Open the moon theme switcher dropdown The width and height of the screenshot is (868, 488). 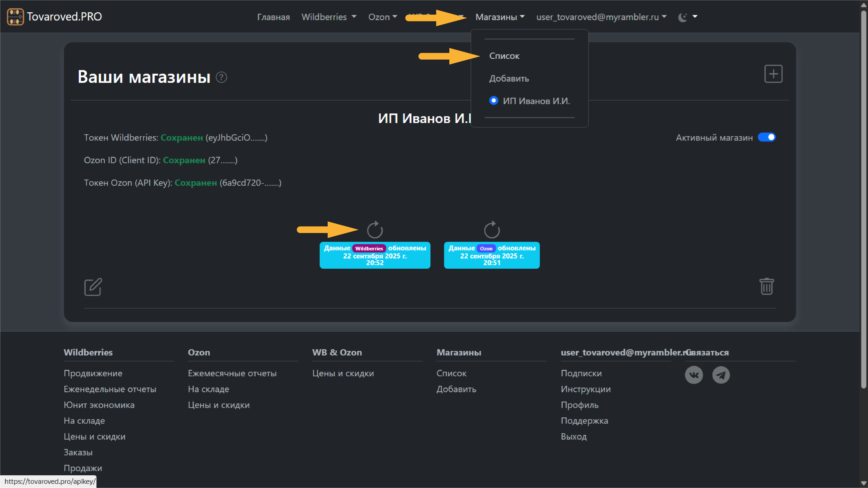pyautogui.click(x=687, y=17)
